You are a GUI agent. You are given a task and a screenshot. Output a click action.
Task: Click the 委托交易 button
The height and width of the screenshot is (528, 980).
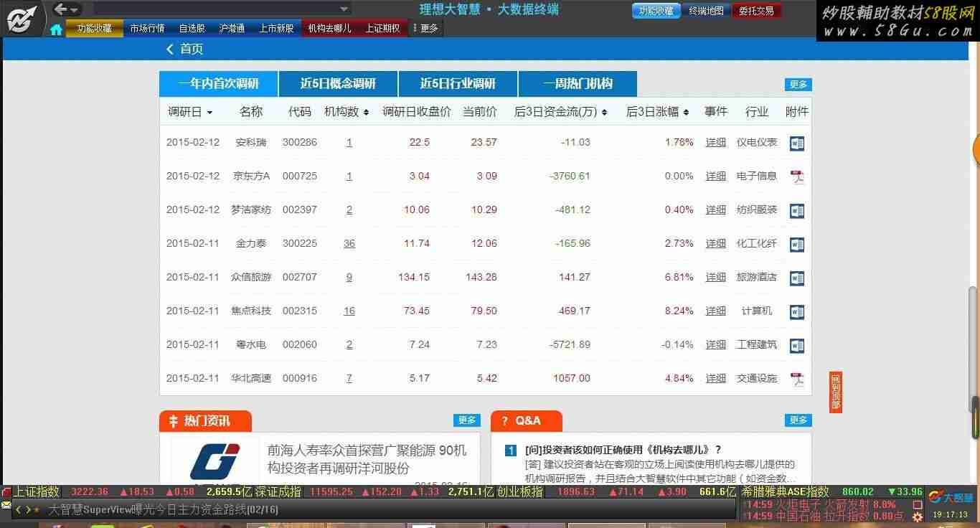(757, 11)
